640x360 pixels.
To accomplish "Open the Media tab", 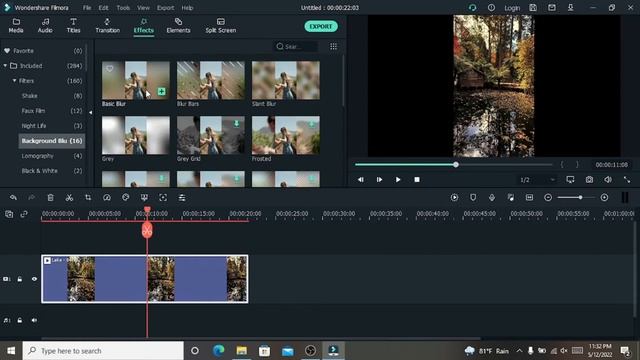I will [16, 25].
